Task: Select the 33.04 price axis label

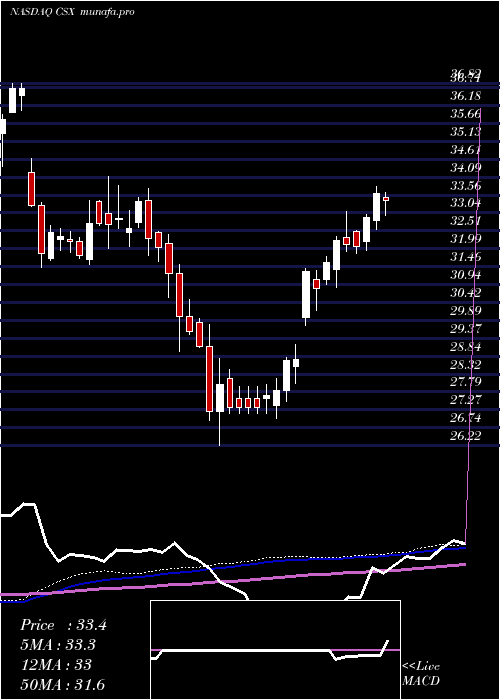Action: coord(465,203)
